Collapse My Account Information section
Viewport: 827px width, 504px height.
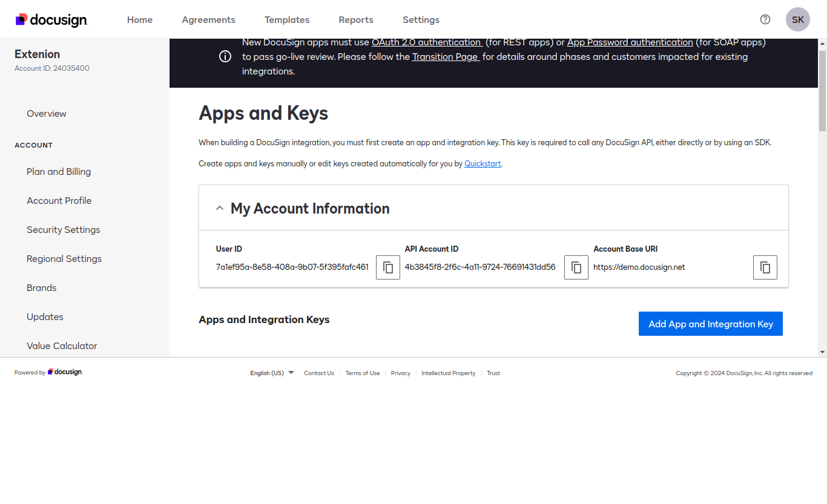(220, 208)
